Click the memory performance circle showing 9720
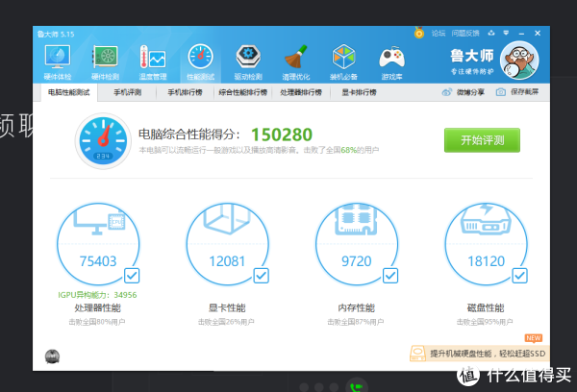This screenshot has height=392, width=577. click(x=357, y=244)
